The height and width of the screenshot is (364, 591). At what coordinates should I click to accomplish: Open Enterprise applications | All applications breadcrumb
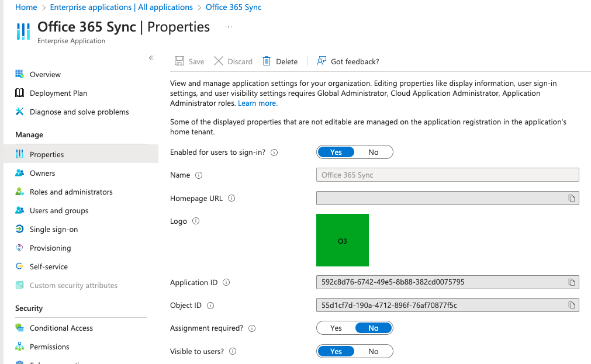pos(122,7)
